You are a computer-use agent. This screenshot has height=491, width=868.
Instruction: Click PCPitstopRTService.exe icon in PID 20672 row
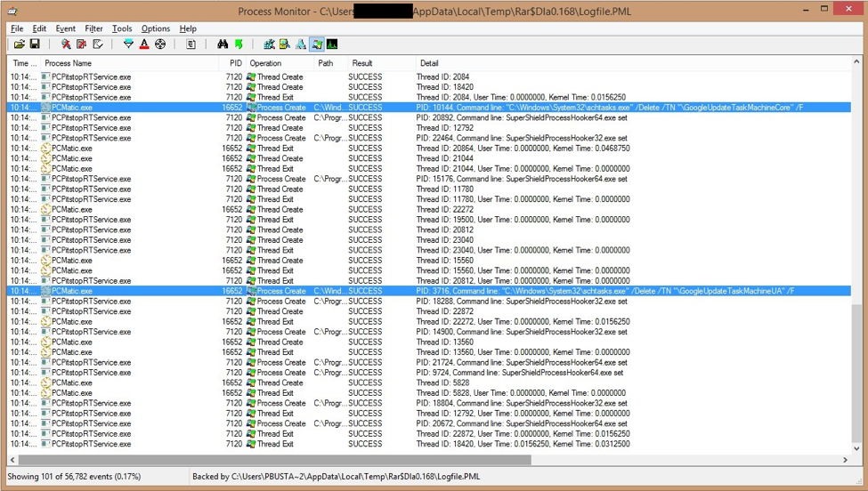[x=46, y=423]
